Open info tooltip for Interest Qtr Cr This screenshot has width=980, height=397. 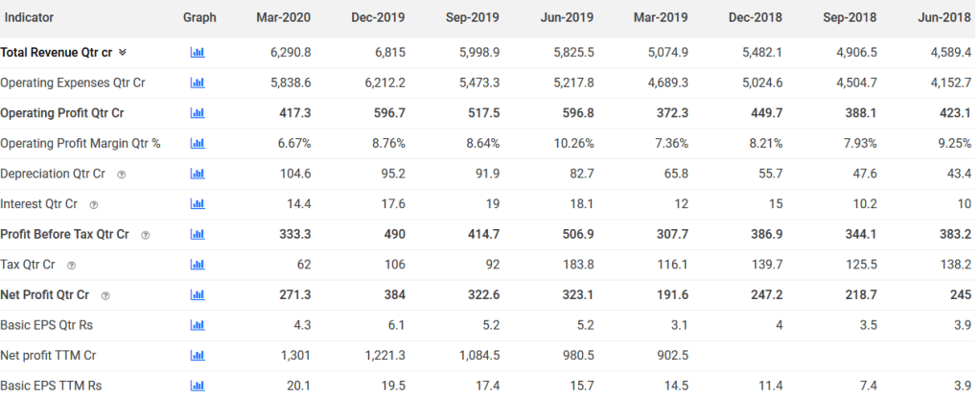coord(93,204)
